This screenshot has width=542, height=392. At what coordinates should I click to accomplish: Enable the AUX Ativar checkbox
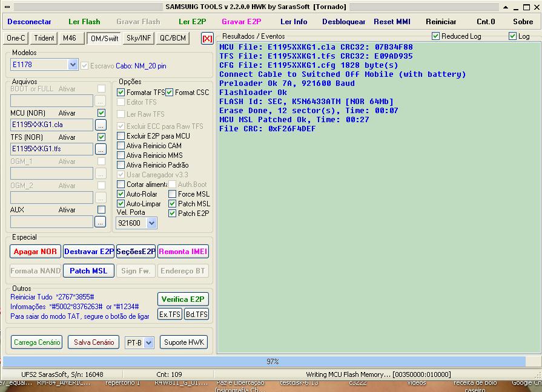click(x=101, y=210)
